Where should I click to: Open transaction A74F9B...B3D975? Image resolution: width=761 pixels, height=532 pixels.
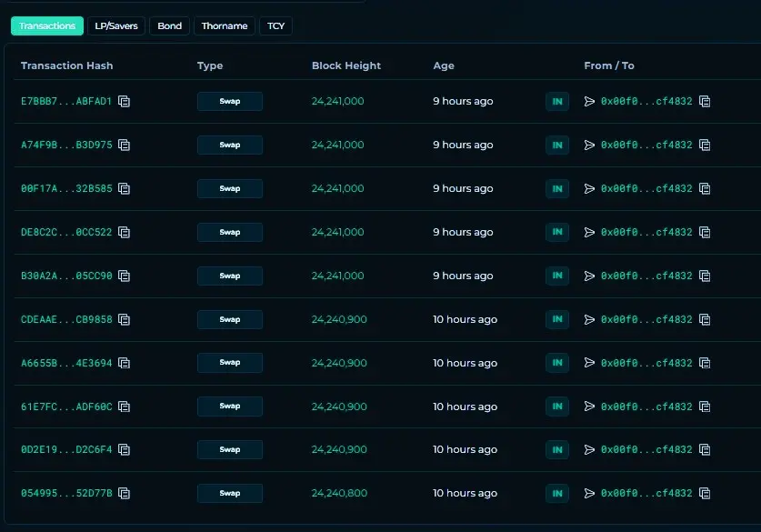(66, 145)
